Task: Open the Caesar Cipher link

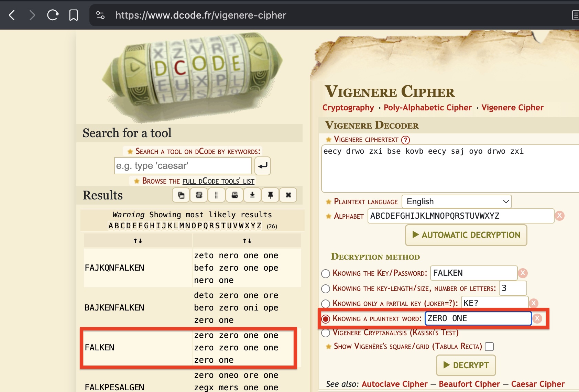Action: coord(538,384)
